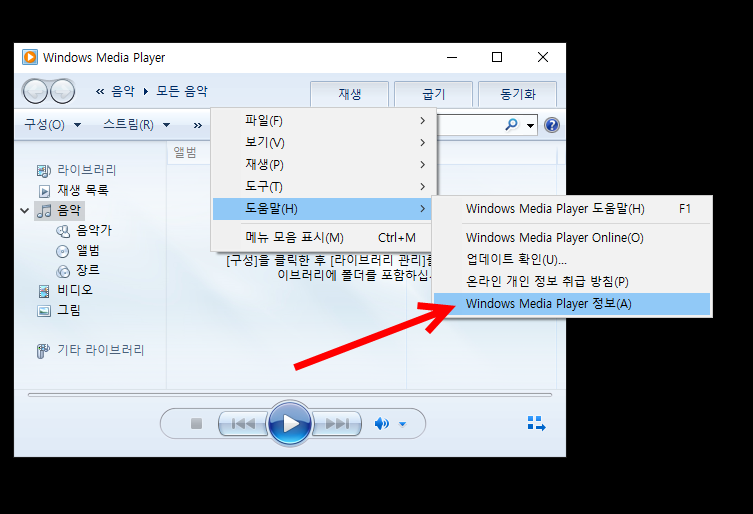753x514 pixels.
Task: Click the 비디오 film icon
Action: [x=44, y=291]
